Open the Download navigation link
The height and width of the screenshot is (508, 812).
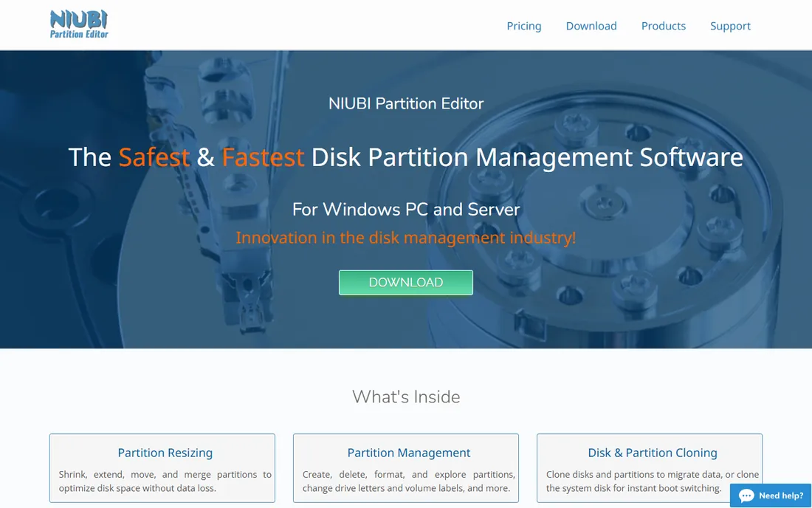pos(591,26)
